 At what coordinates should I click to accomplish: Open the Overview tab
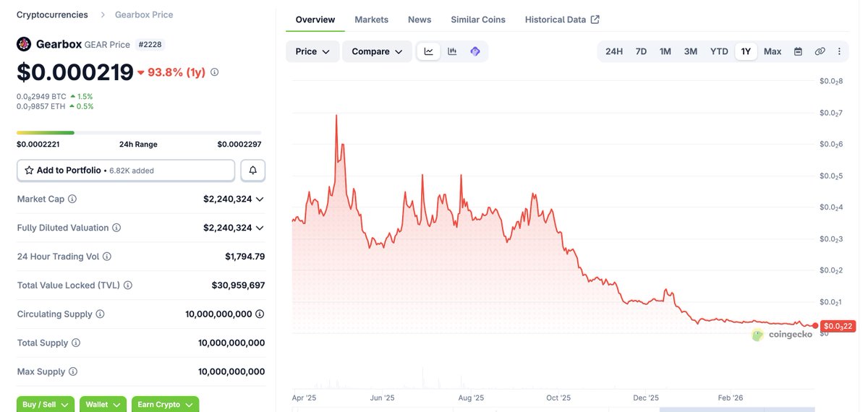coord(315,20)
